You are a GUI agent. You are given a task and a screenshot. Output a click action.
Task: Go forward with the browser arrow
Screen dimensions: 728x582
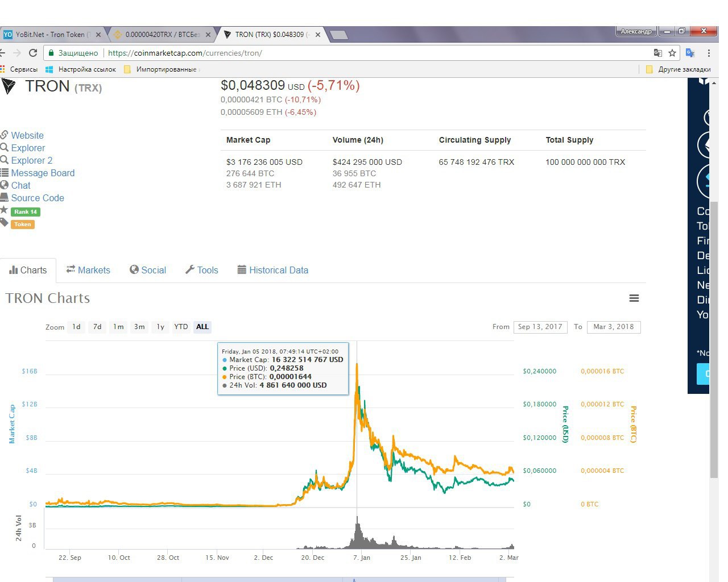[17, 53]
